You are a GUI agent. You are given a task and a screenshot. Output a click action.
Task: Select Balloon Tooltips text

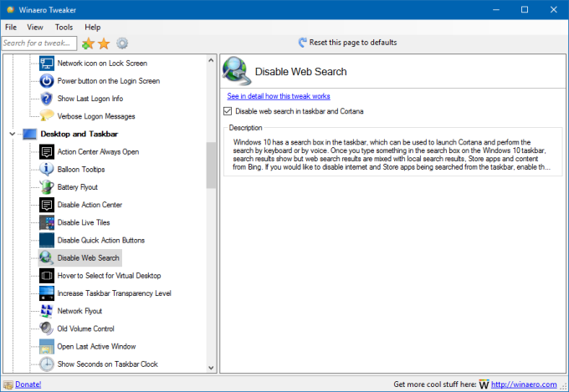(81, 170)
